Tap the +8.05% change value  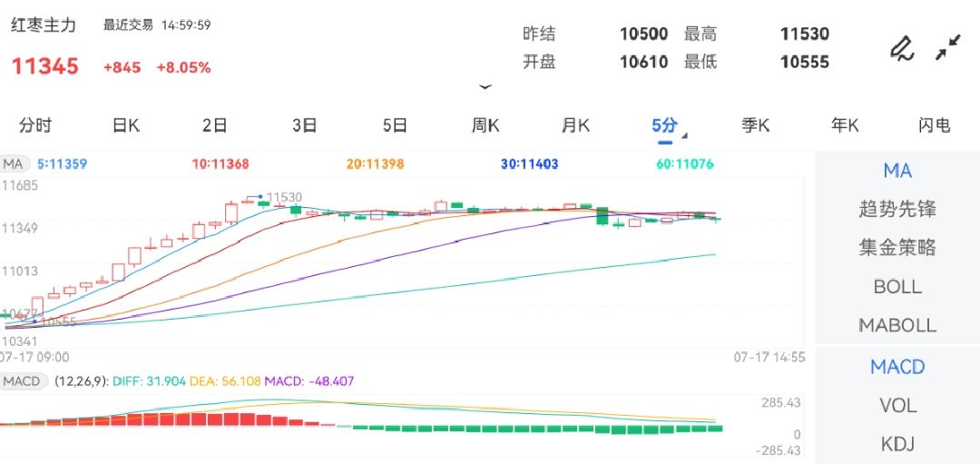[183, 67]
